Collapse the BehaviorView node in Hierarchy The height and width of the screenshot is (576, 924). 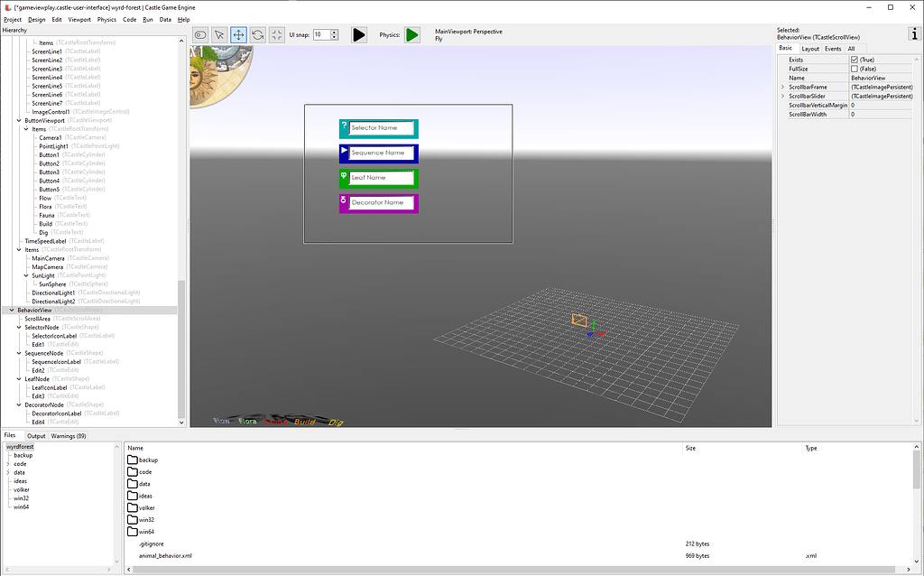coord(12,310)
